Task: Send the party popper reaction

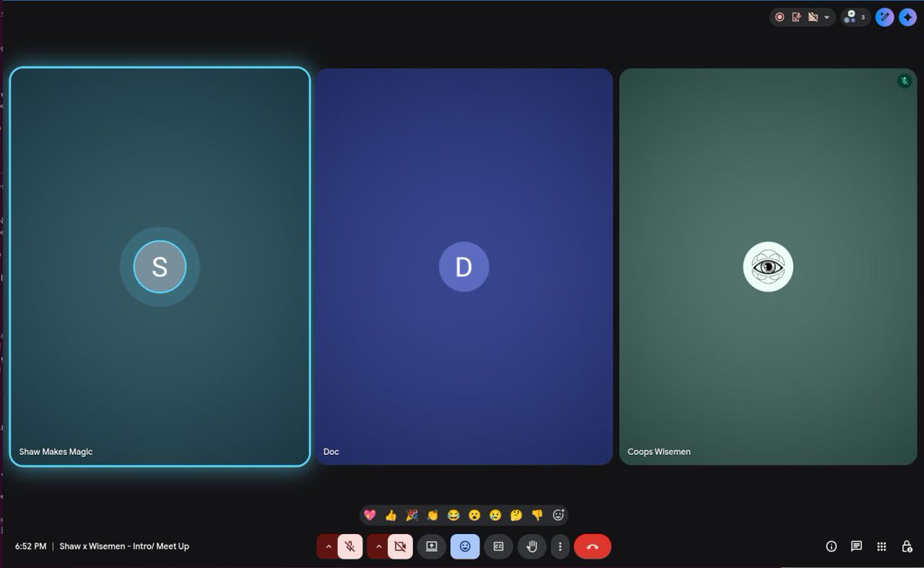Action: [412, 515]
